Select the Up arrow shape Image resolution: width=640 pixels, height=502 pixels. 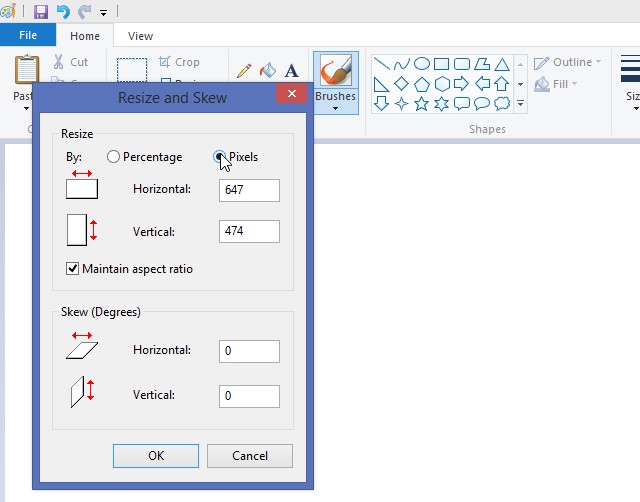[x=502, y=84]
